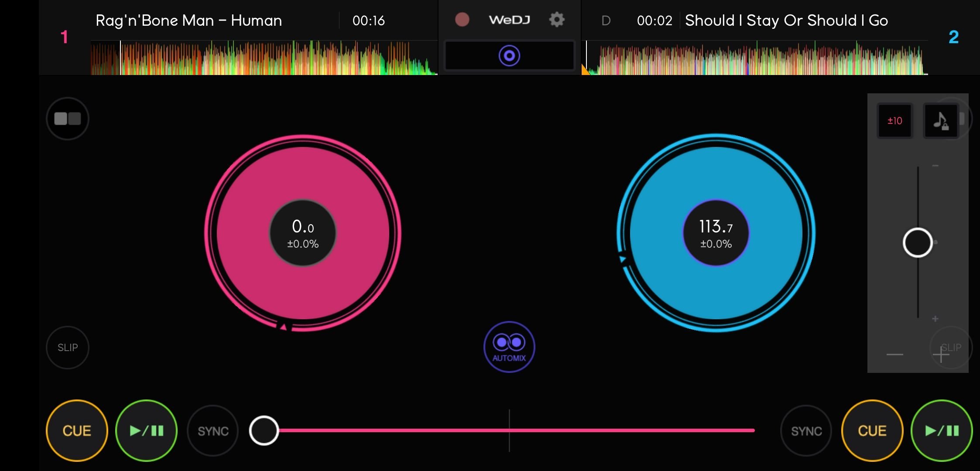Select the key sync icon
The width and height of the screenshot is (980, 471).
point(941,119)
